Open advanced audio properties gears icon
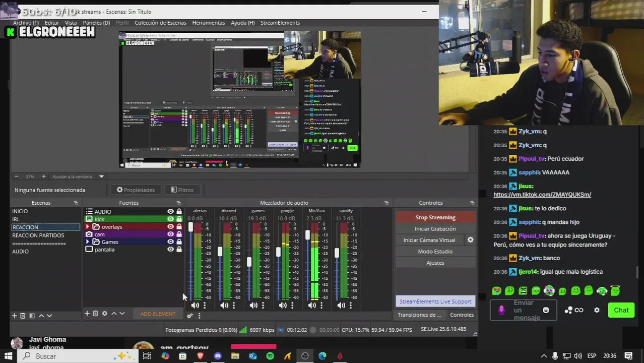The image size is (644, 363). (190, 316)
